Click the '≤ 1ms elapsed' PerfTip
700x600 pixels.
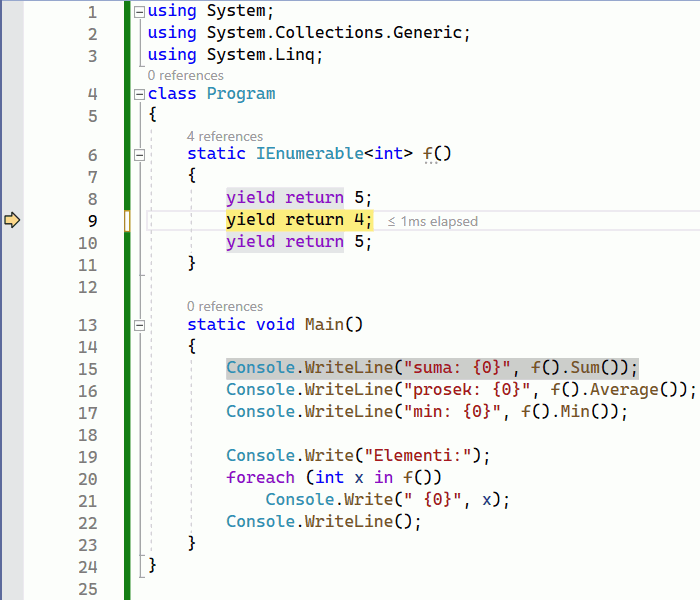432,221
